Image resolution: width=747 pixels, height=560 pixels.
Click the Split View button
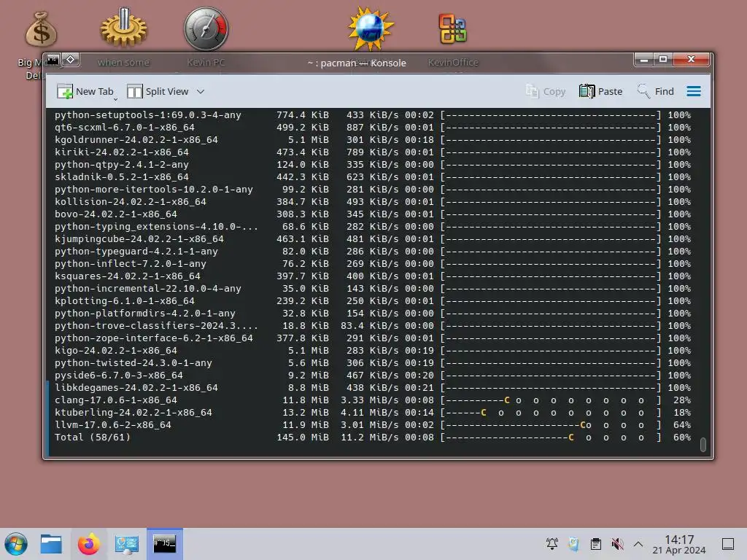(x=158, y=91)
